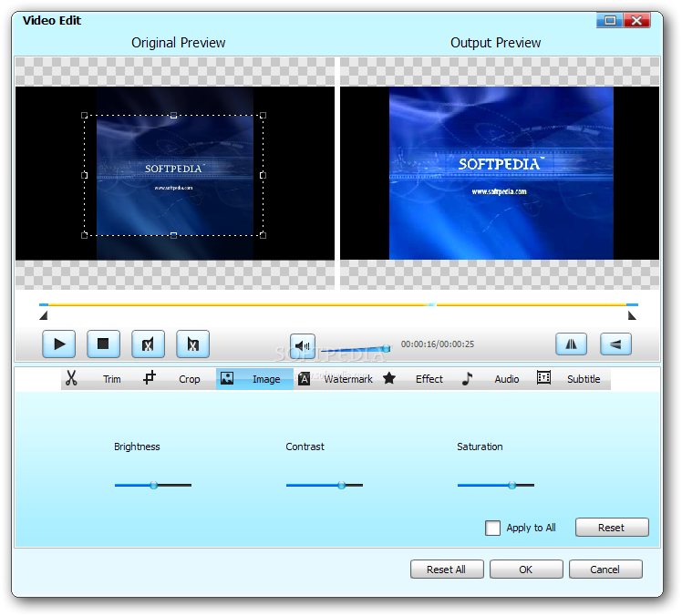The height and width of the screenshot is (616, 682).
Task: Set the trim start point marker button
Action: coord(148,344)
